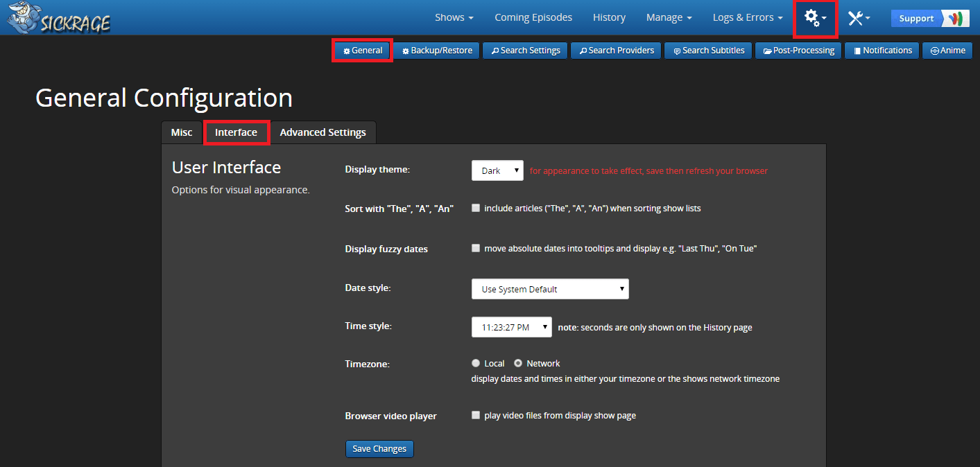Open the gear configuration menu icon
Screen dimensions: 980x467
pos(815,18)
